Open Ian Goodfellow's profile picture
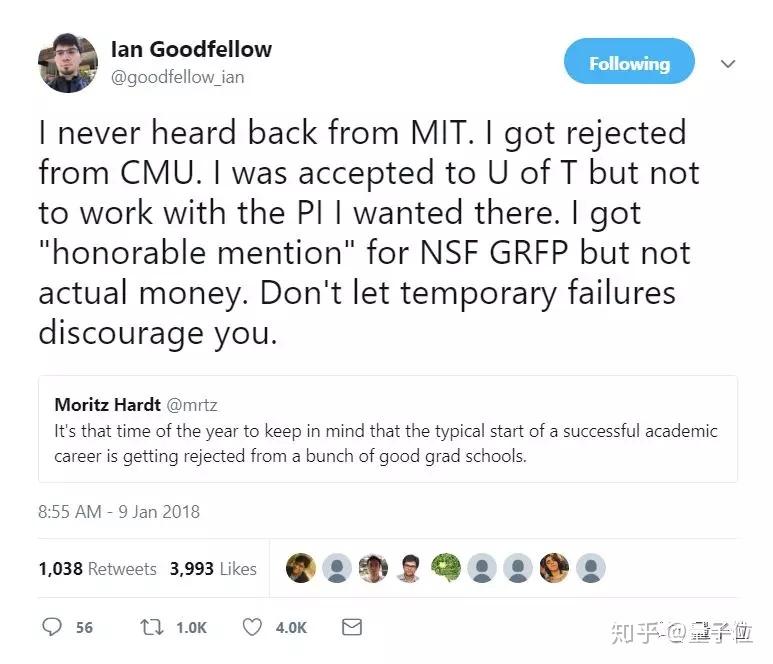Image resolution: width=773 pixels, height=664 pixels. click(x=68, y=63)
